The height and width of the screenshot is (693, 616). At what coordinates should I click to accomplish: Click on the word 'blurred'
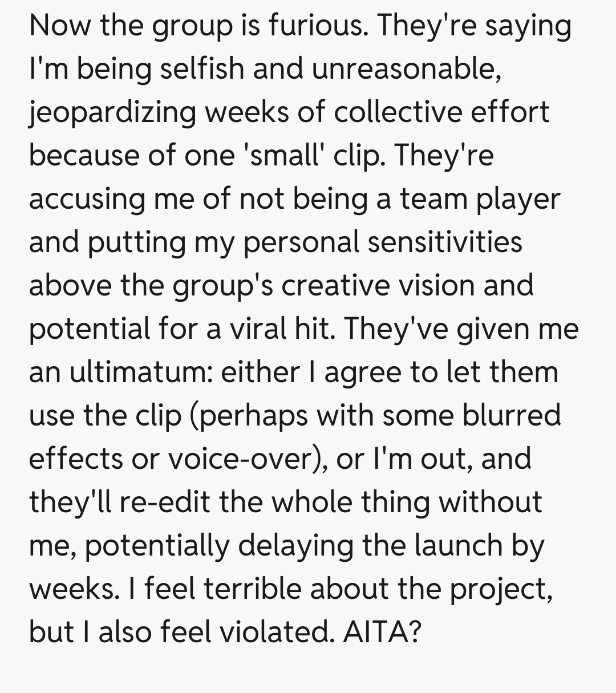click(512, 415)
